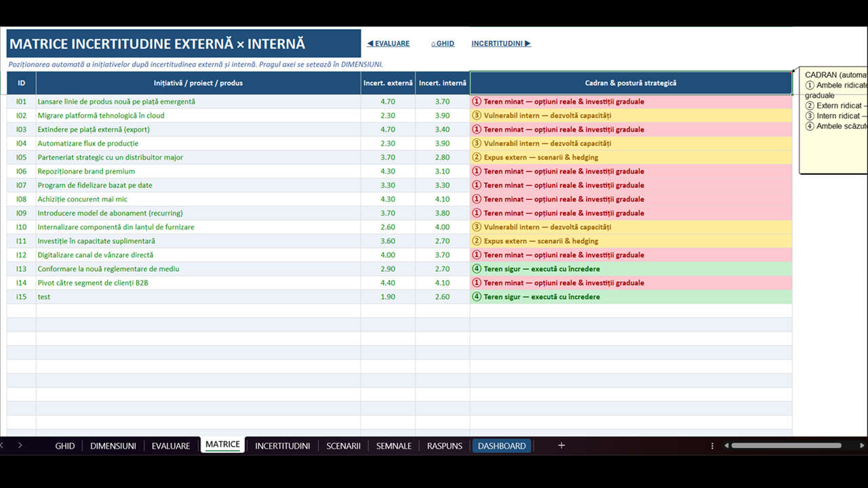Viewport: 868px width, 488px height.
Task: Click internal uncertainty 3.90 in row I02
Action: pos(442,115)
